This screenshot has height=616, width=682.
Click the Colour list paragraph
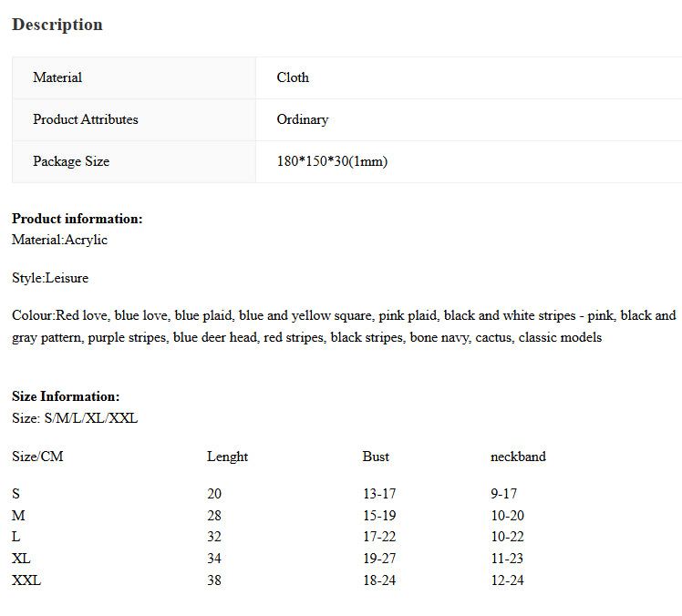pyautogui.click(x=343, y=326)
